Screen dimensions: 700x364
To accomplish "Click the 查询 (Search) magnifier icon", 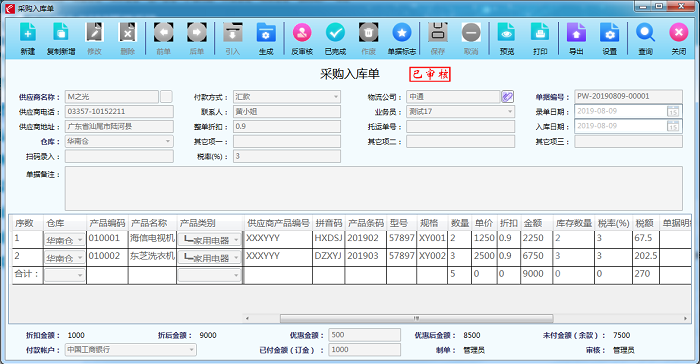I will pyautogui.click(x=646, y=33).
